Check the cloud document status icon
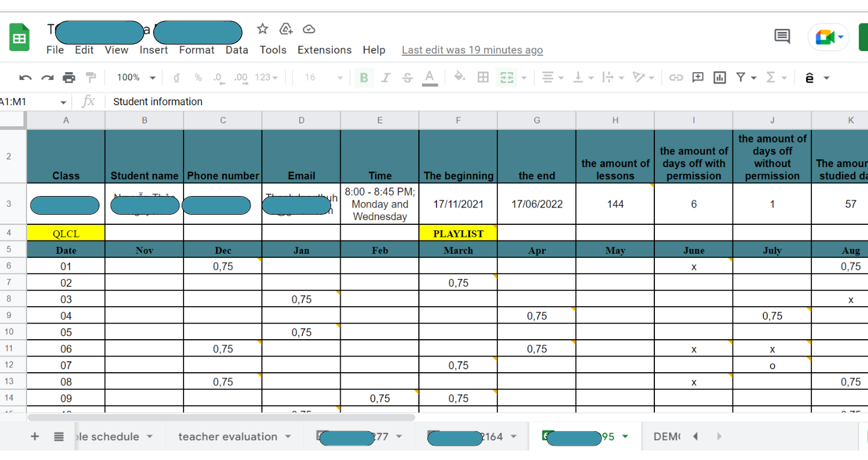Viewport: 868px width, 460px height. tap(309, 29)
